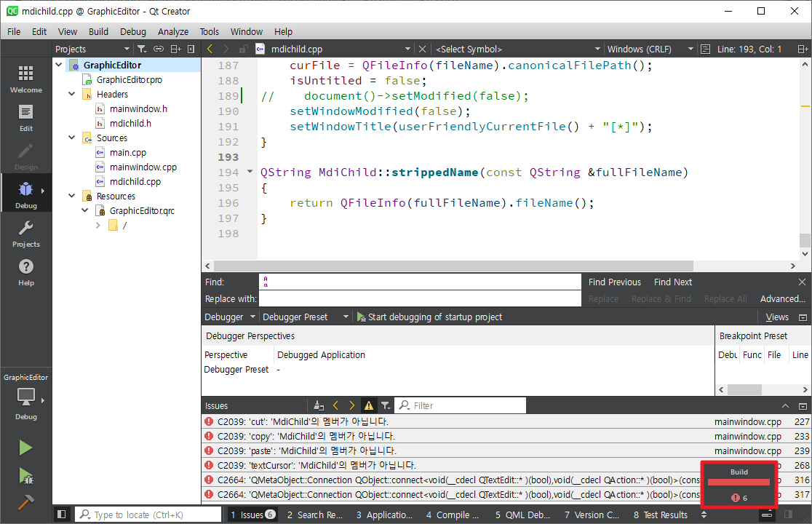Switch to the 1 Issues output tab
Viewport: 812px width, 524px height.
click(252, 515)
